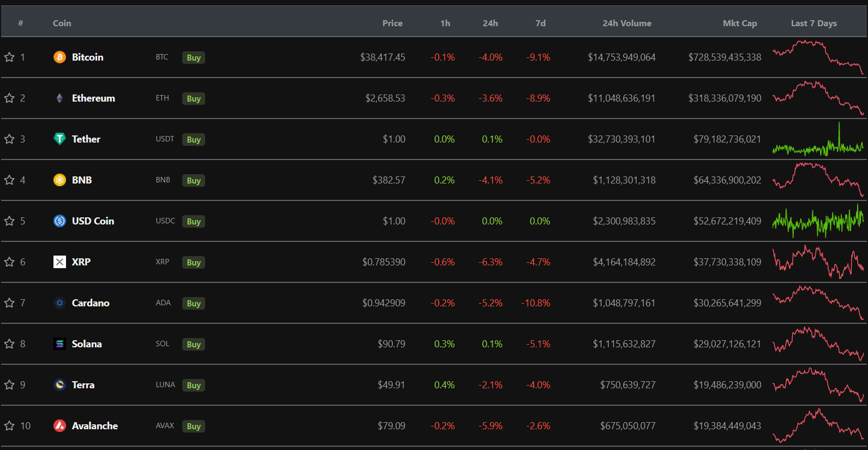Screen dimensions: 868x450
Task: Click the XRP logo icon
Action: [x=59, y=262]
